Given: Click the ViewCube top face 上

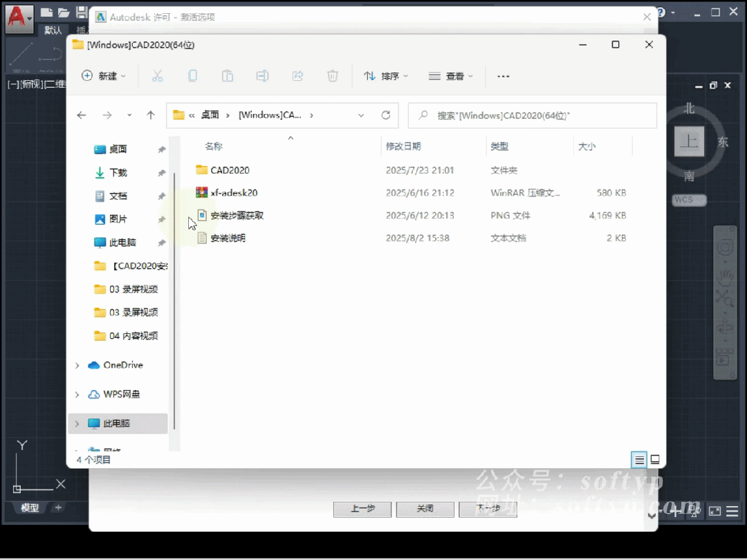Looking at the screenshot, I should click(690, 142).
